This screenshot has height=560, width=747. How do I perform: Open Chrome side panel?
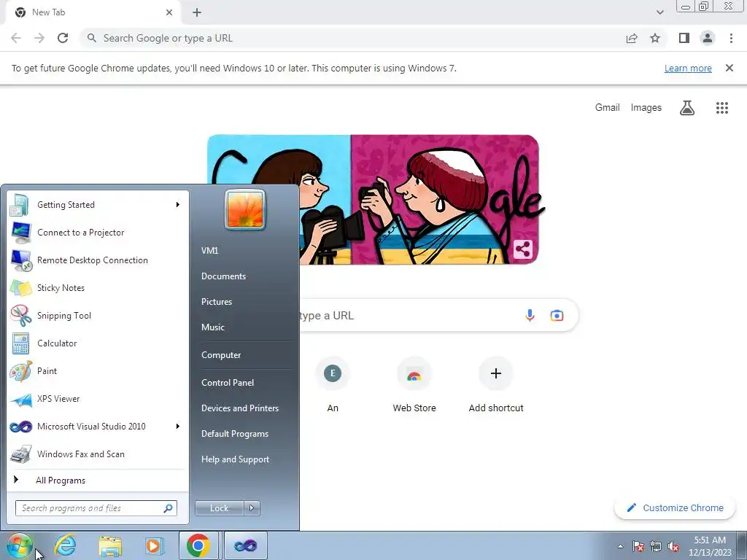coord(684,38)
